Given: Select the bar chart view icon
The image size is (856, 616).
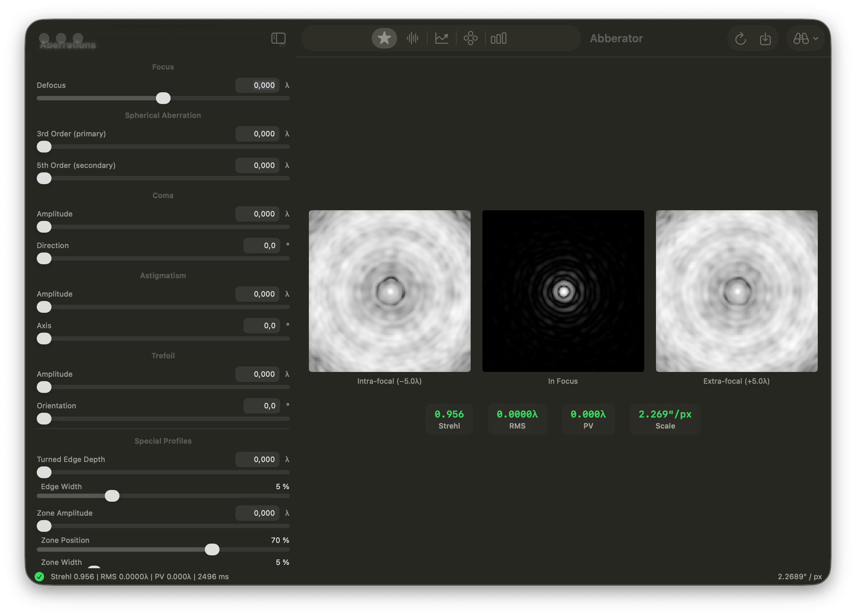Looking at the screenshot, I should click(498, 38).
